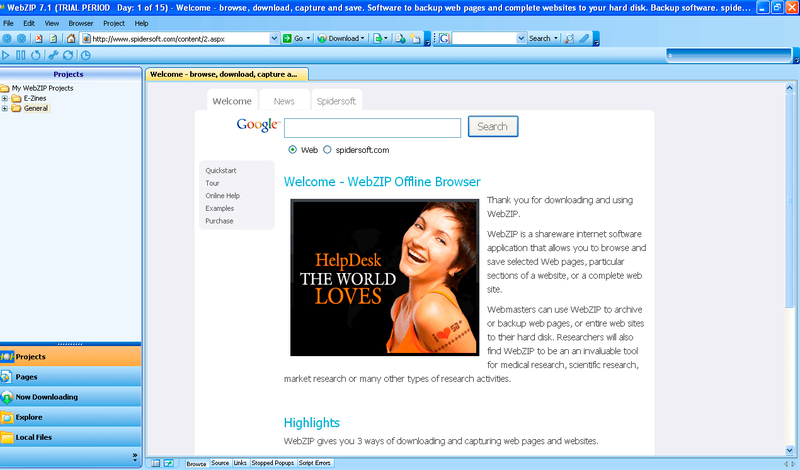The height and width of the screenshot is (470, 800).
Task: Click the Home icon in the toolbar
Action: pos(71,38)
